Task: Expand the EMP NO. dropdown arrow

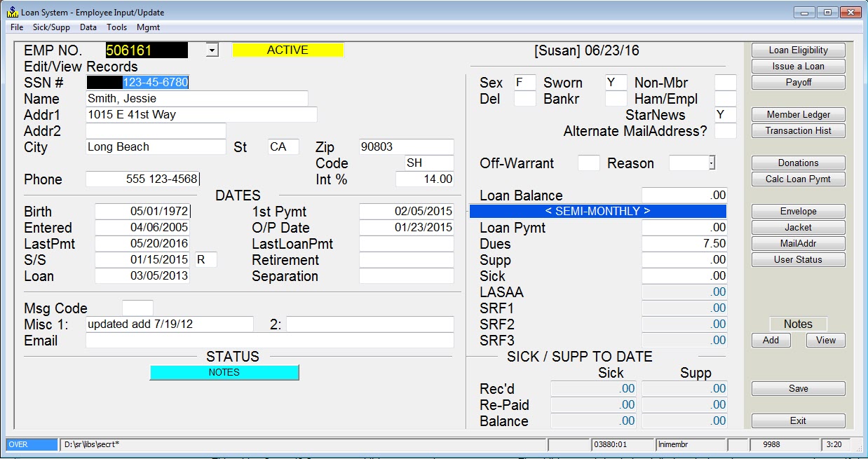Action: (x=212, y=50)
